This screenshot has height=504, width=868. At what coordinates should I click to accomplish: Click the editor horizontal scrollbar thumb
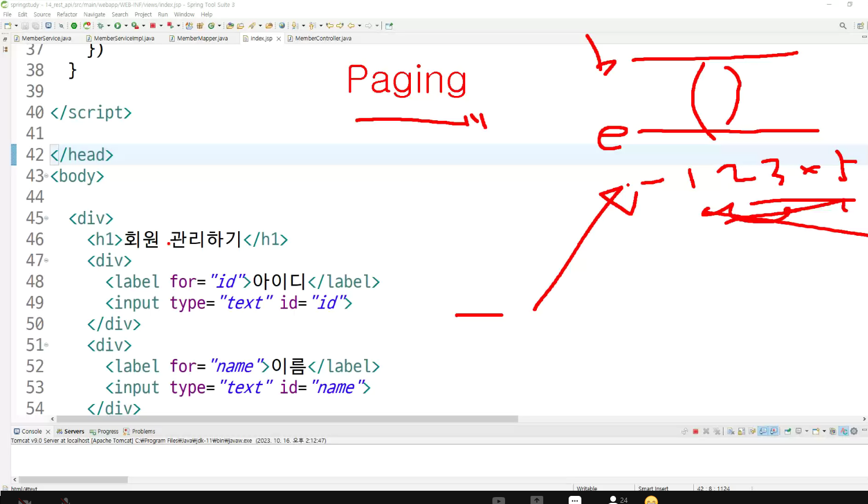pyautogui.click(x=287, y=419)
